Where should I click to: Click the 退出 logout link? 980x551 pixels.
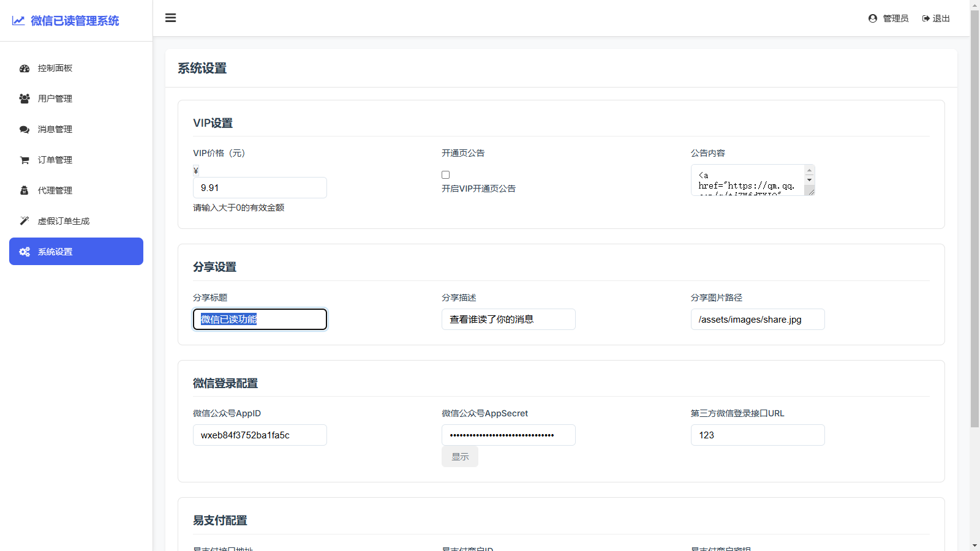click(x=936, y=18)
